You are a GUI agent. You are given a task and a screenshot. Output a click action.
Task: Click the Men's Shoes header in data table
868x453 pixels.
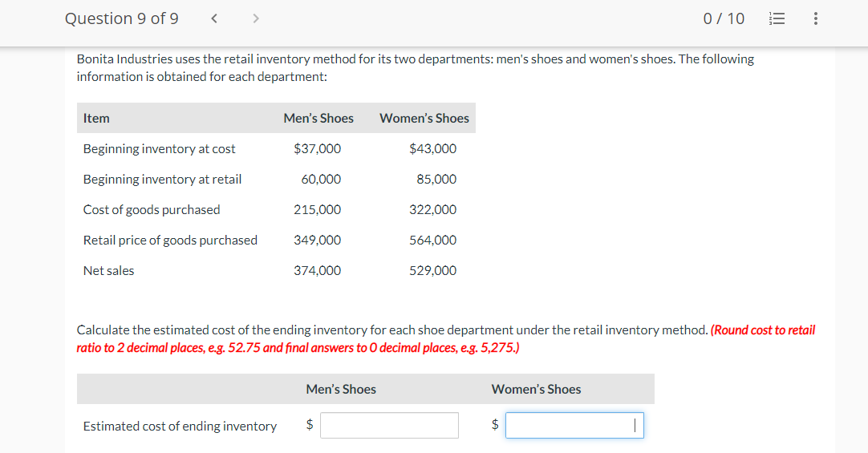coord(318,119)
